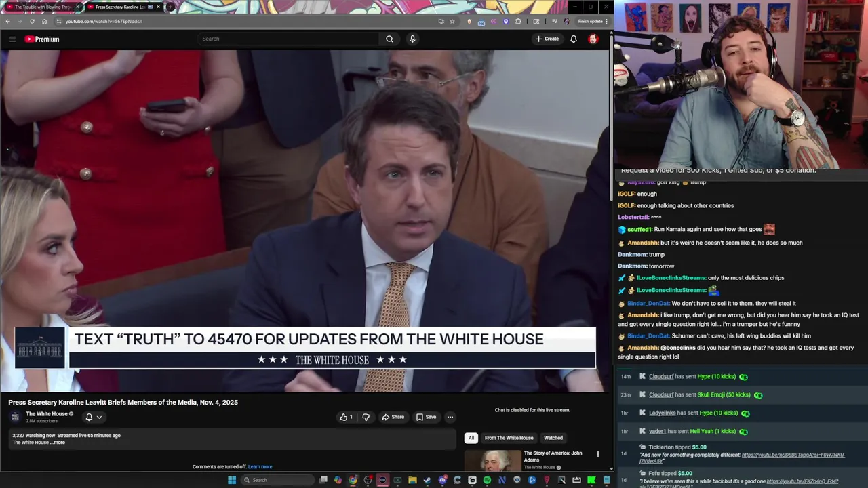
Task: Open Spotify from the taskbar
Action: coord(487,480)
